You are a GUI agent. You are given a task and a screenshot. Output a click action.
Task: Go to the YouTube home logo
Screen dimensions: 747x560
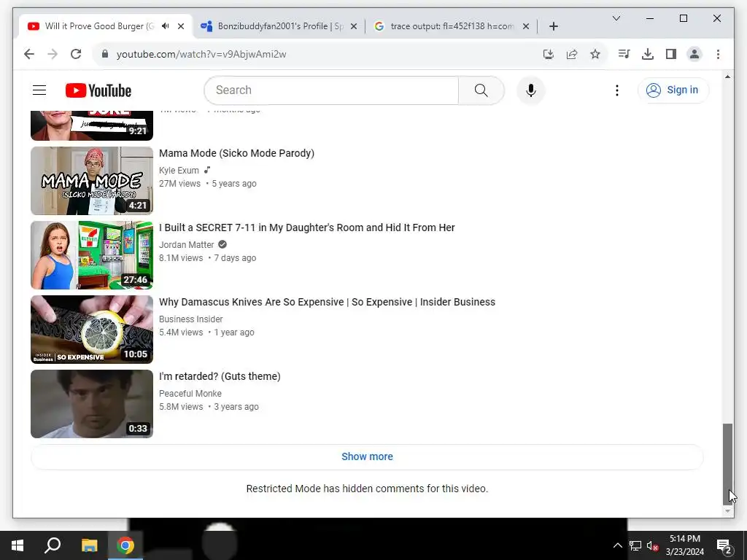click(x=98, y=90)
